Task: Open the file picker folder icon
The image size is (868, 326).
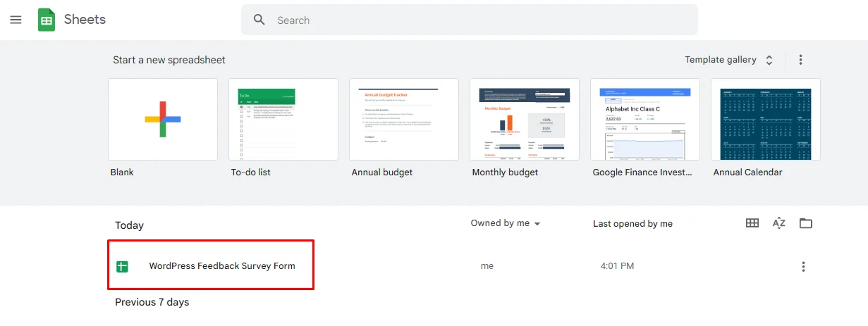Action: (x=806, y=223)
